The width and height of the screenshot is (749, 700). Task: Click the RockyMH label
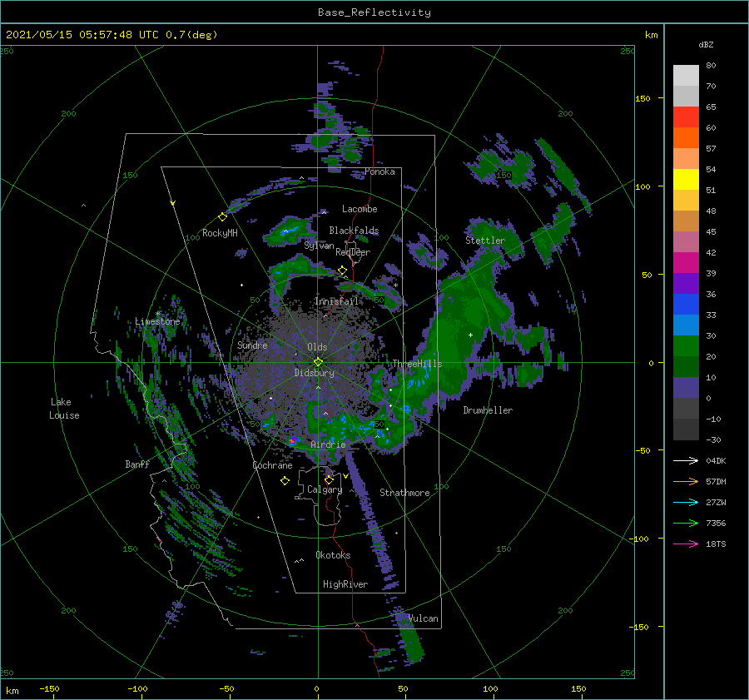(220, 233)
